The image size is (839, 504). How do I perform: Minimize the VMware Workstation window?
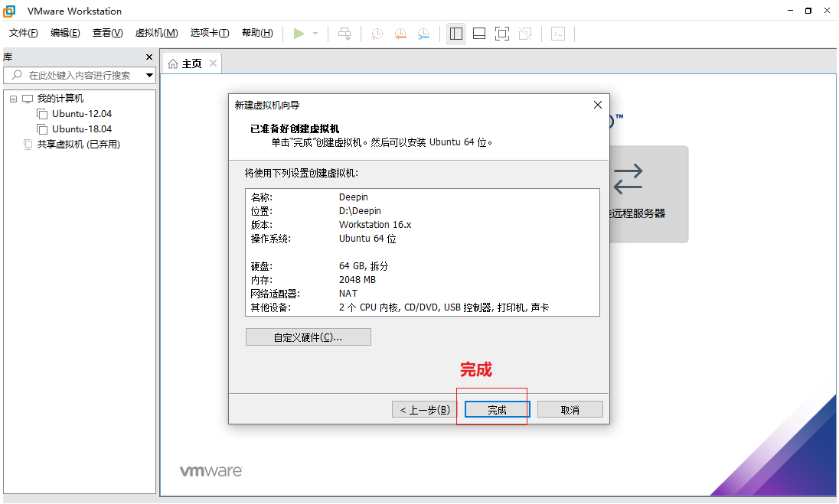[x=790, y=11]
